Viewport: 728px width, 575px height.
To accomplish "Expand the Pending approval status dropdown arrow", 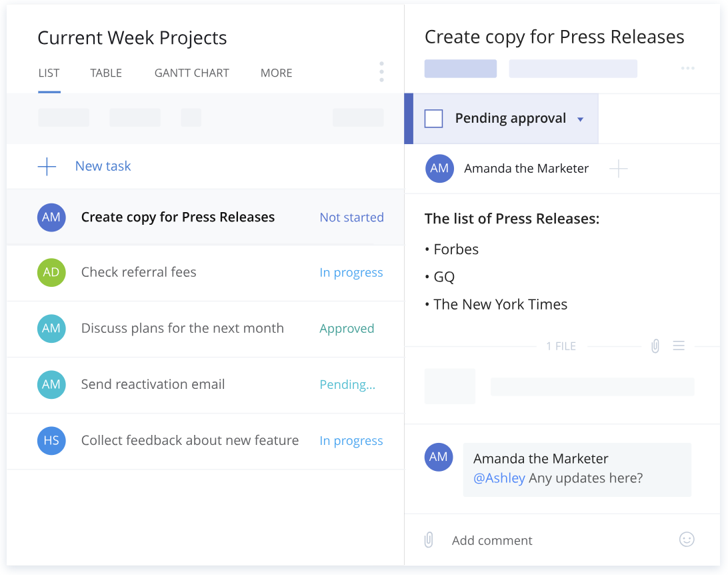I will (580, 119).
